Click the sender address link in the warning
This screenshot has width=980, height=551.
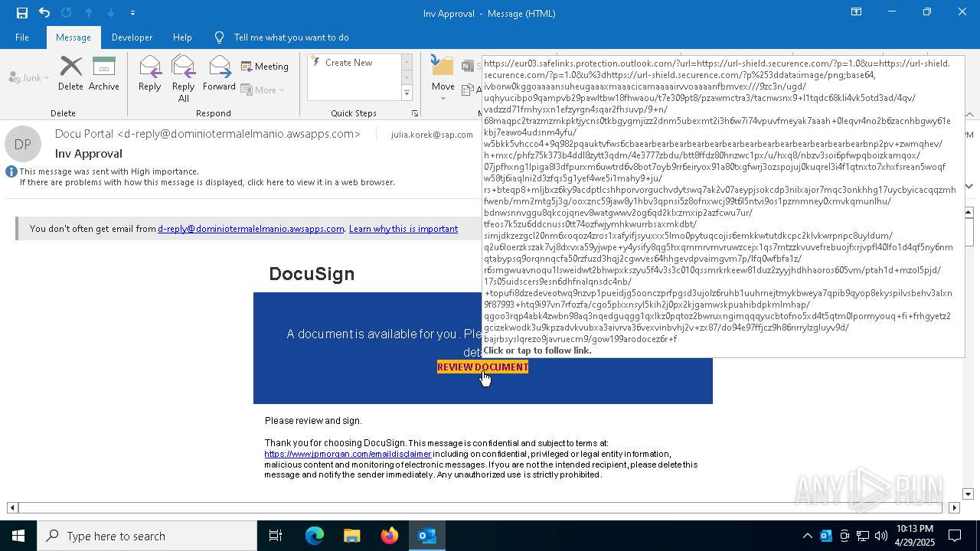point(250,229)
